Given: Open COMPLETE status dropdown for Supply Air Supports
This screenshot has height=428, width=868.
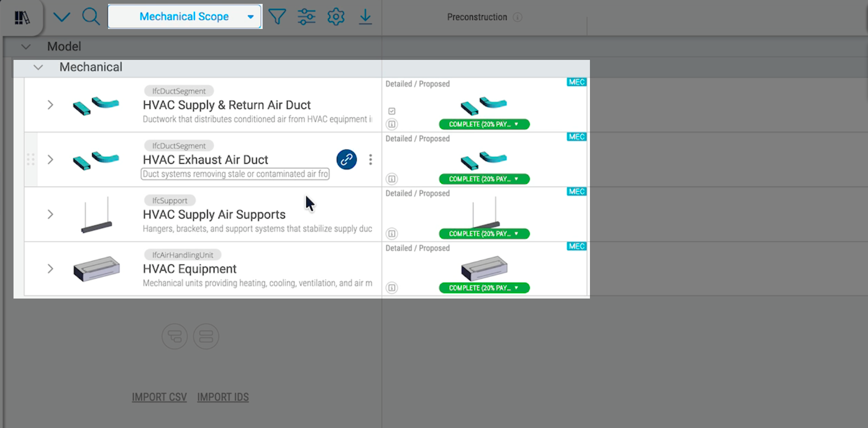Looking at the screenshot, I should click(484, 233).
